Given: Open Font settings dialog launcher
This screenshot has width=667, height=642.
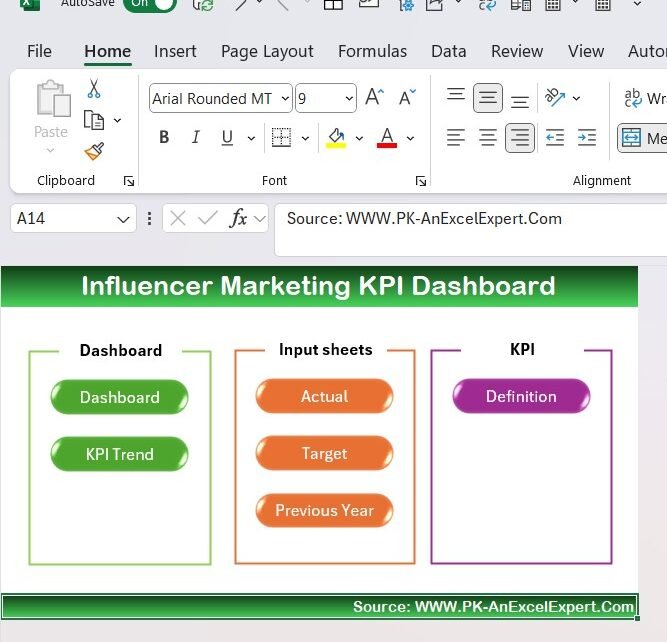Looking at the screenshot, I should pyautogui.click(x=421, y=182).
